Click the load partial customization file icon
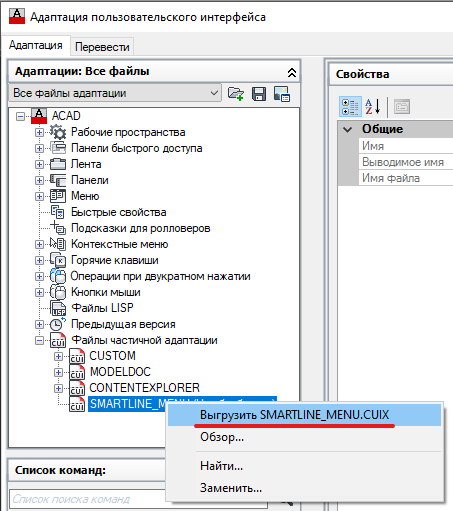This screenshot has width=453, height=511. click(236, 94)
